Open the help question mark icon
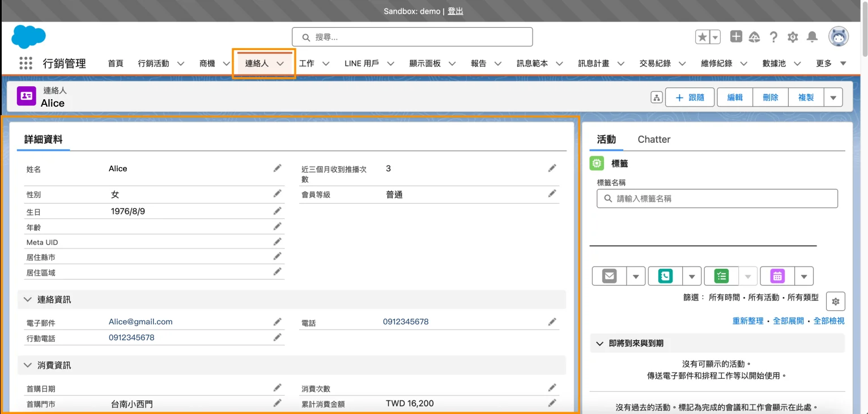Screen dimensions: 868x414 pyautogui.click(x=773, y=37)
